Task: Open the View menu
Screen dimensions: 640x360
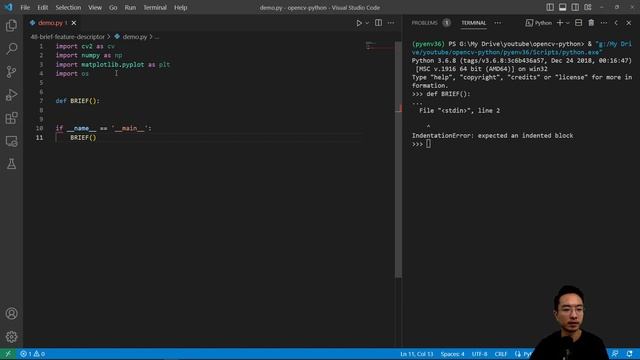Action: [95, 7]
